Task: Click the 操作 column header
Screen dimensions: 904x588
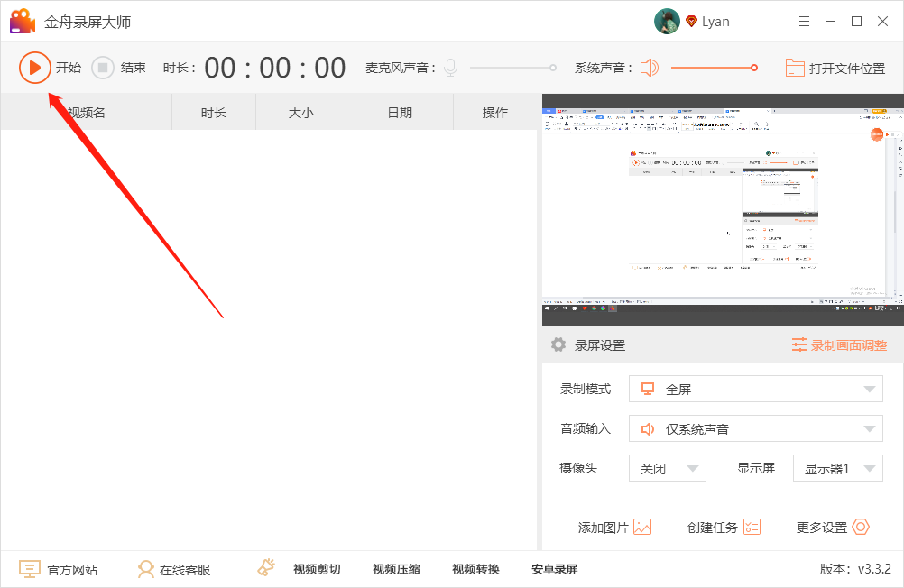Action: tap(495, 113)
